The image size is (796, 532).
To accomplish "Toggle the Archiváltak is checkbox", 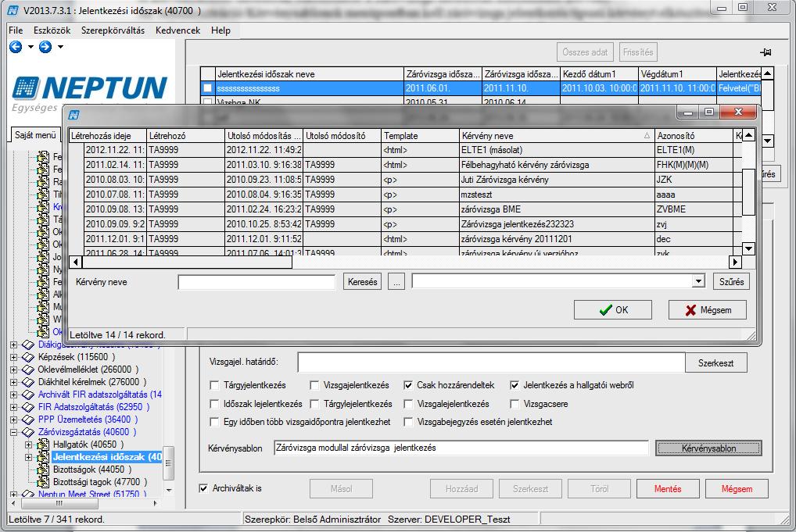I will (x=203, y=488).
